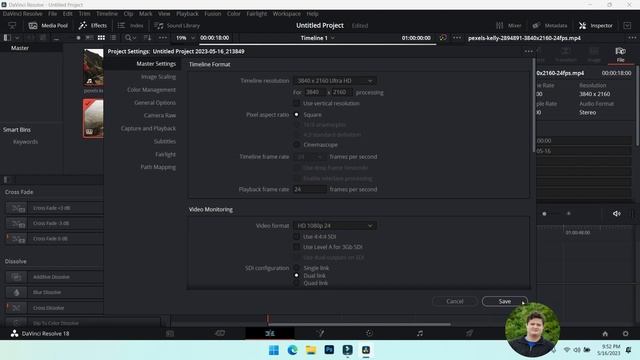Go to the Color page

coord(369,333)
